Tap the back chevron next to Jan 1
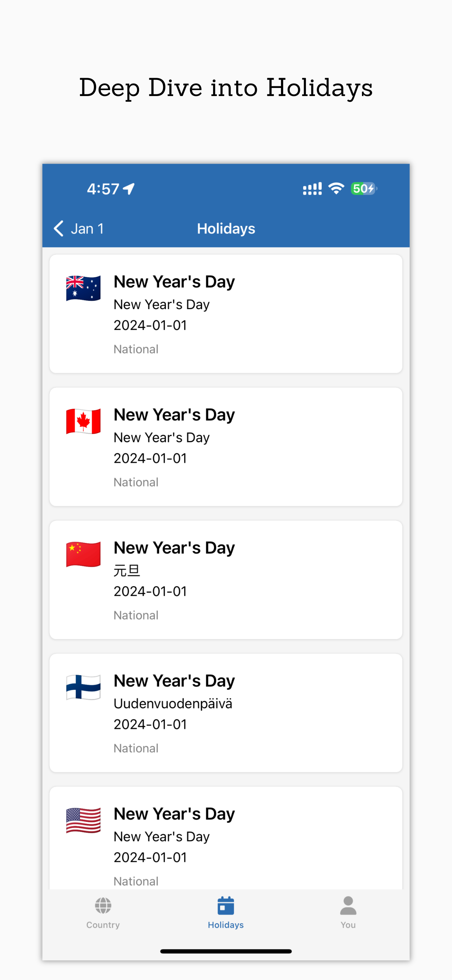 59,229
